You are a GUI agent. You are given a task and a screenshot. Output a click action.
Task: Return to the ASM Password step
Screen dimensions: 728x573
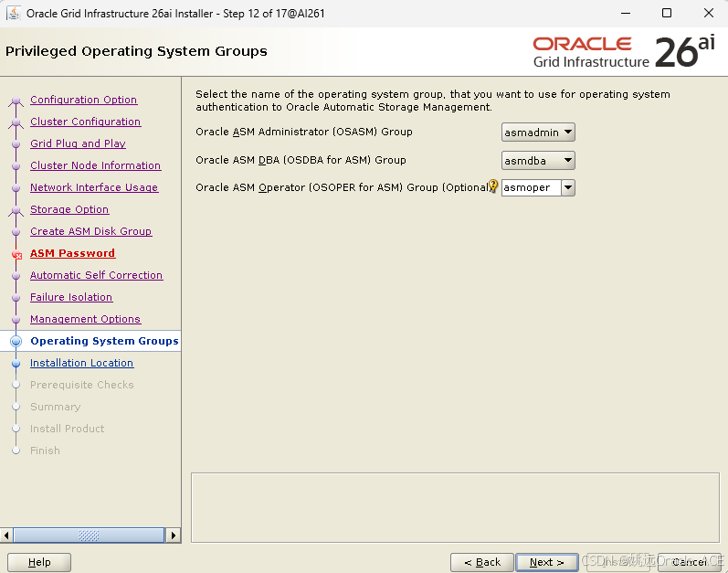(x=72, y=253)
